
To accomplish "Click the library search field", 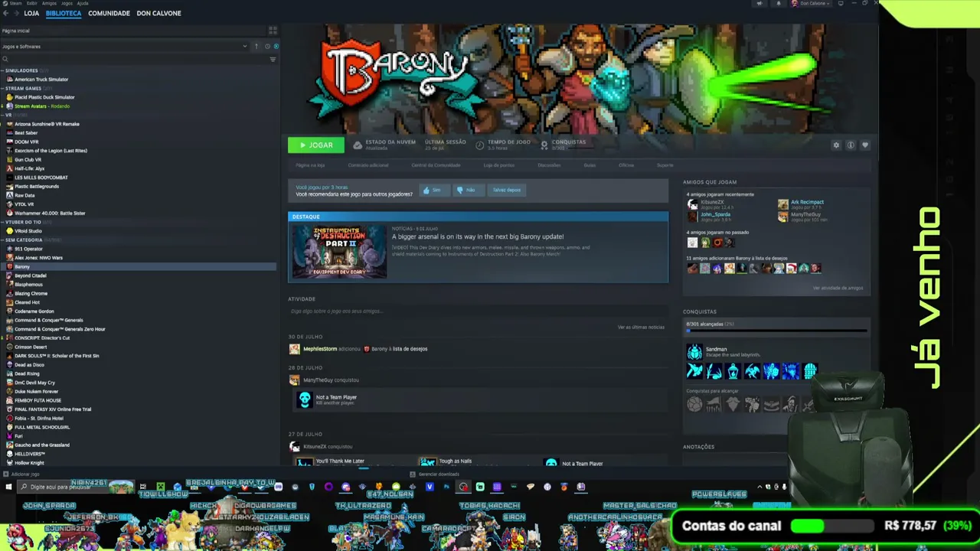I will (134, 59).
